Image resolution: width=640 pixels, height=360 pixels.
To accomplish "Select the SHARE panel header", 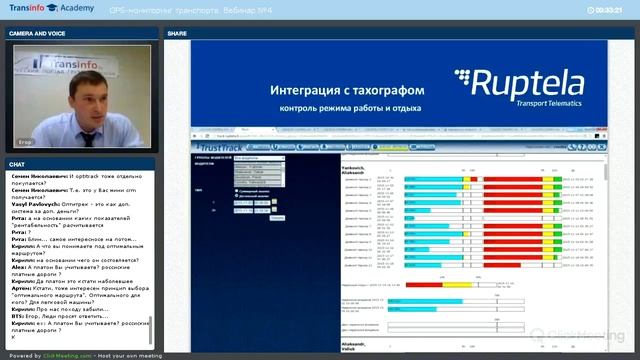I will 399,33.
